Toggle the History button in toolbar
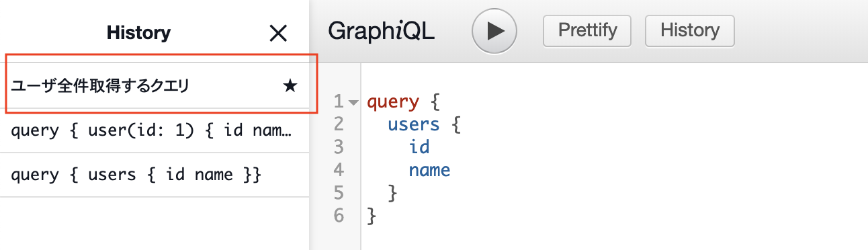868x250 pixels. 689,30
